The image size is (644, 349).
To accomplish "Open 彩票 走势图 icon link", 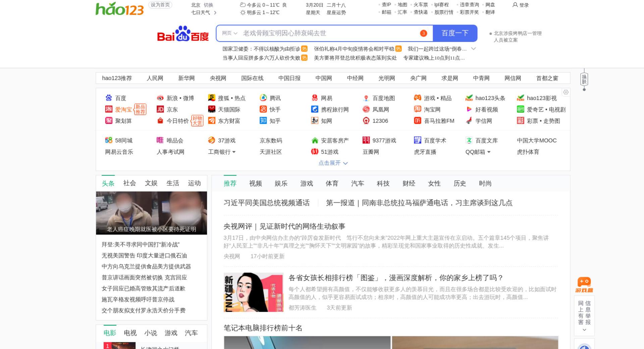I will pos(521,121).
